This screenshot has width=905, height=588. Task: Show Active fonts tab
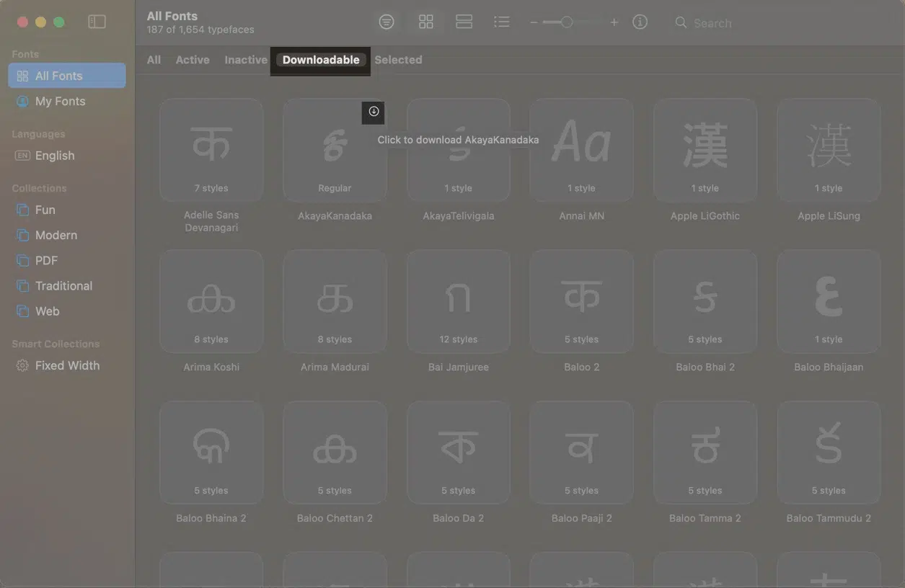tap(193, 60)
